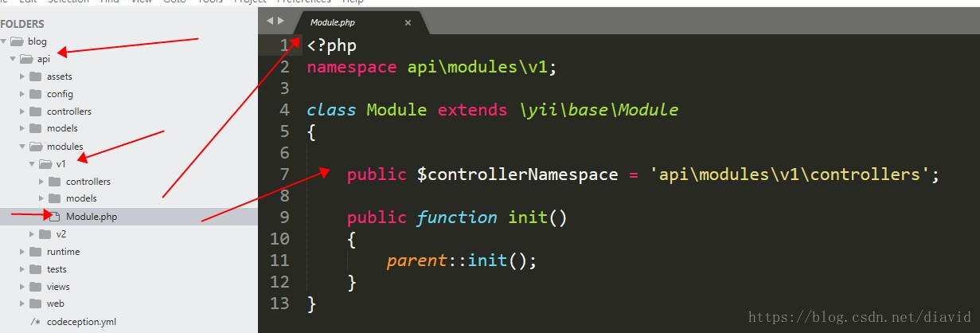
Task: Expand the config folder arrow
Action: [22, 94]
